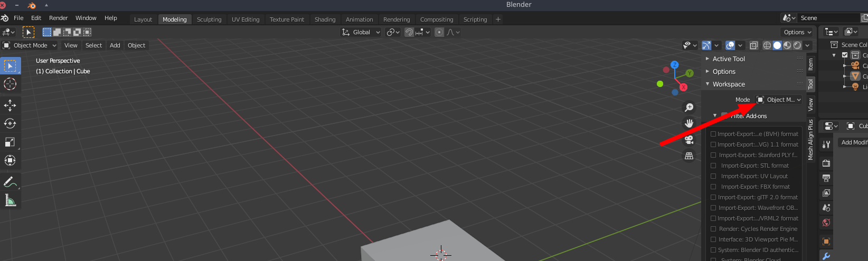Open the Tool properties tab icon
868x261 pixels.
(826, 144)
